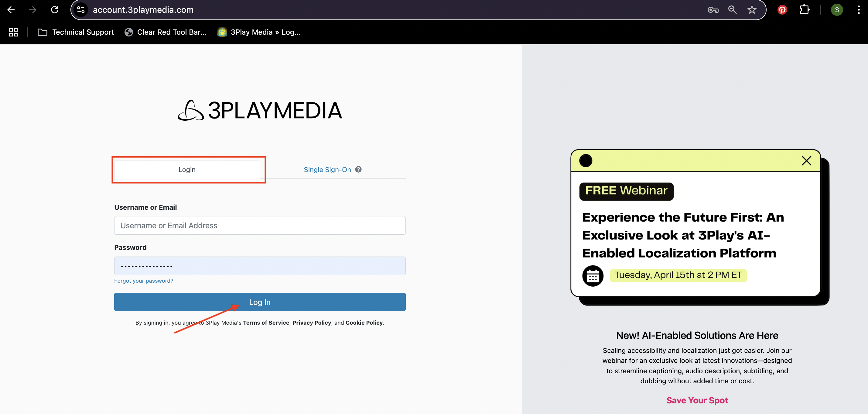Open the Extensions puzzle icon
This screenshot has height=414, width=868.
pos(804,10)
